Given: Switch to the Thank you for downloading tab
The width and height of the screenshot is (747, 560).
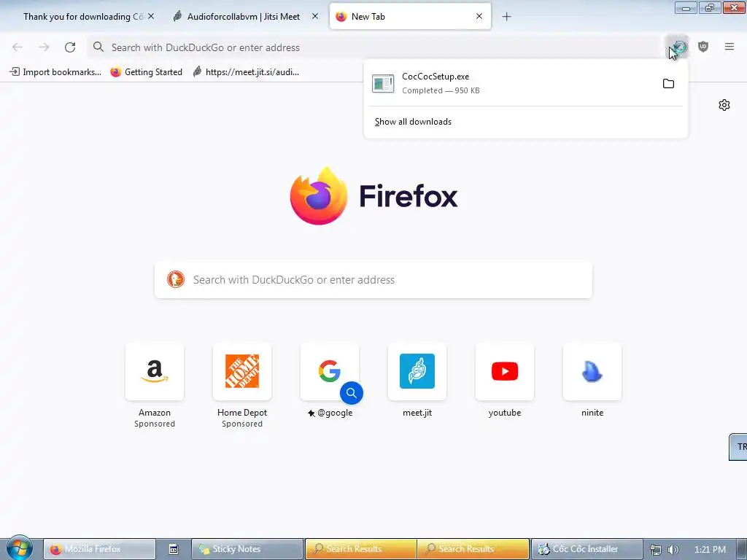Looking at the screenshot, I should (82, 17).
